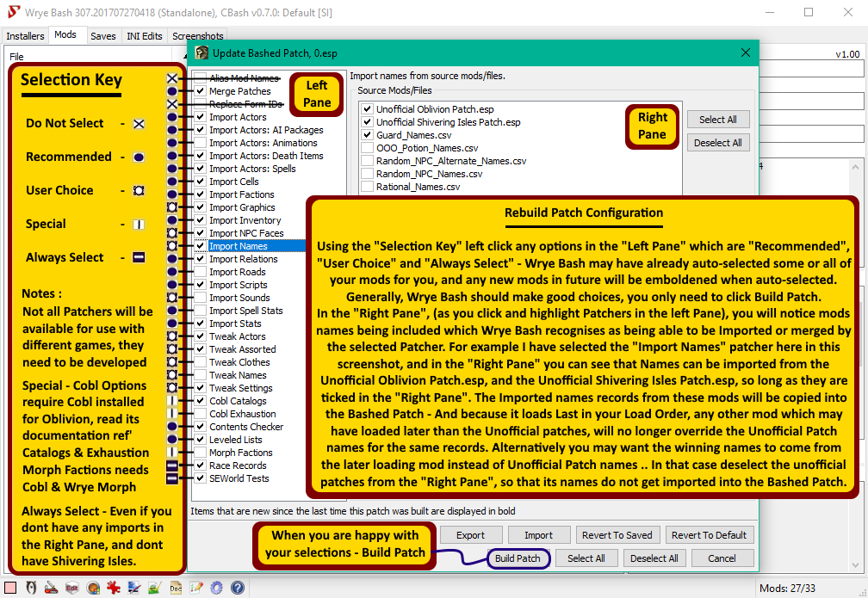Click the main window scrollbar down arrow
This screenshot has height=598, width=868.
855,565
